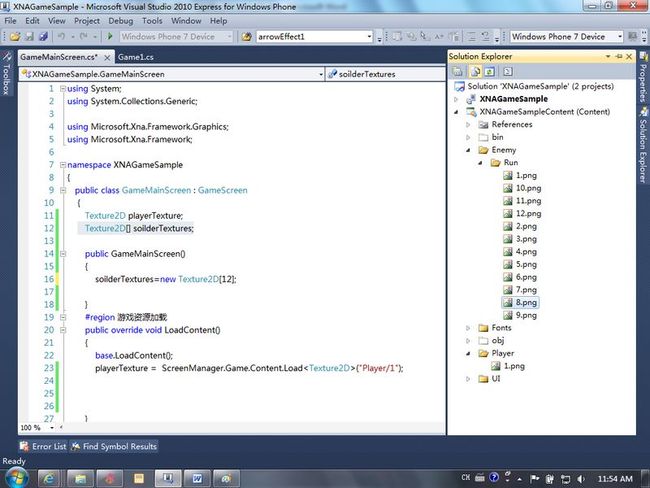
Task: Open the Debug menu
Action: pos(121,21)
